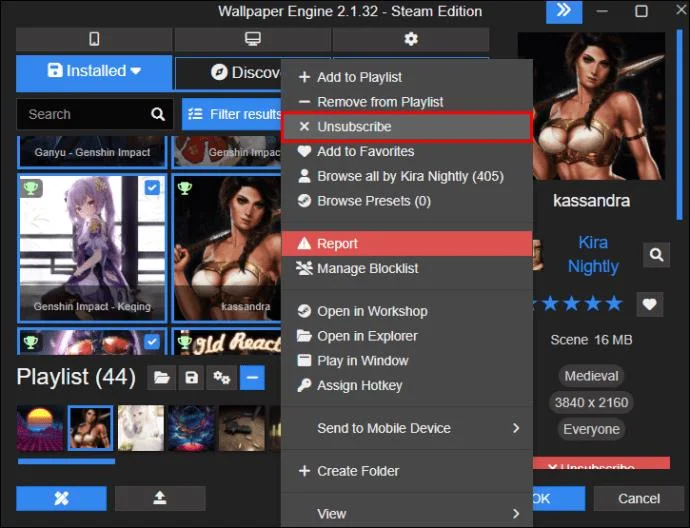Toggle checkbox on bottom-left partially visible wallpaper
Viewport: 690px width, 528px height.
tap(152, 341)
